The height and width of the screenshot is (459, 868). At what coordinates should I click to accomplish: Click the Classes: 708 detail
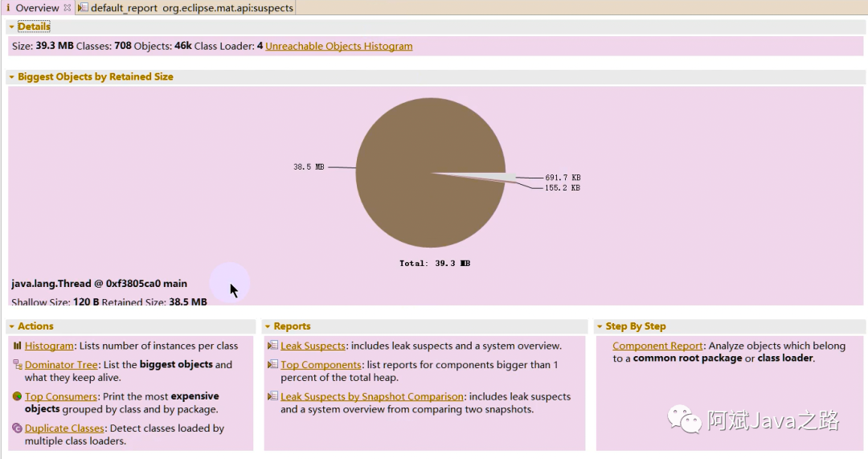[104, 46]
